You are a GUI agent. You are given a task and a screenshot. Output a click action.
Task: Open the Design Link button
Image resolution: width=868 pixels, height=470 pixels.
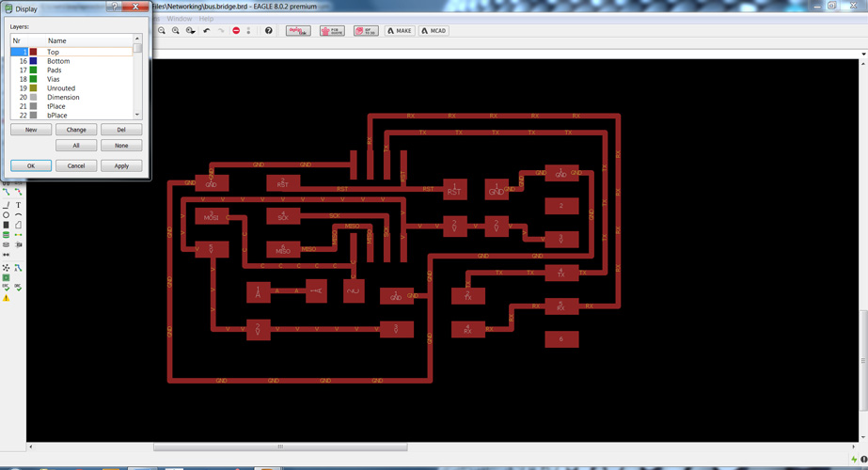coord(298,31)
